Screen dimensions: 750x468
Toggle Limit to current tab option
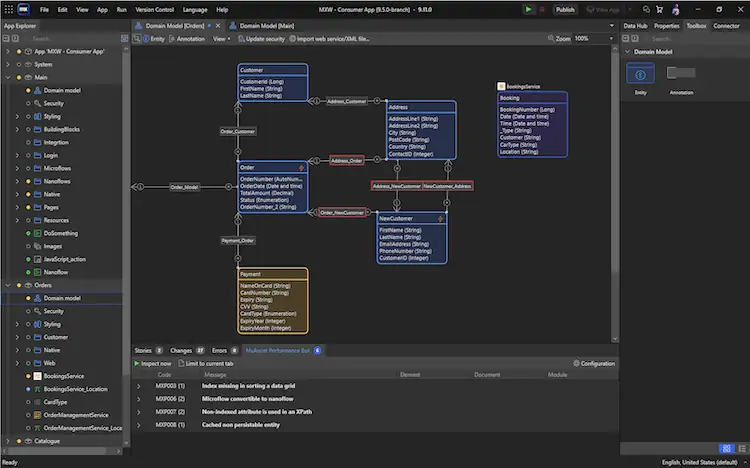tap(206, 364)
